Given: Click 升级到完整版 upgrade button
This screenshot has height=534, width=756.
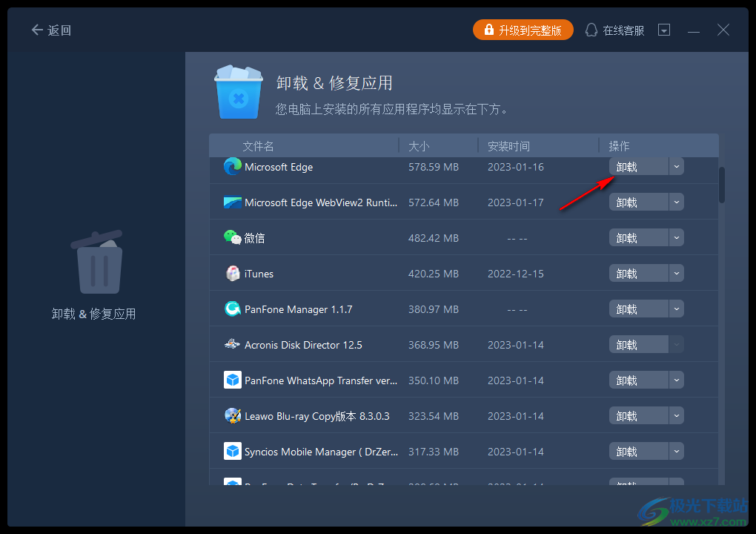Looking at the screenshot, I should pyautogui.click(x=523, y=30).
